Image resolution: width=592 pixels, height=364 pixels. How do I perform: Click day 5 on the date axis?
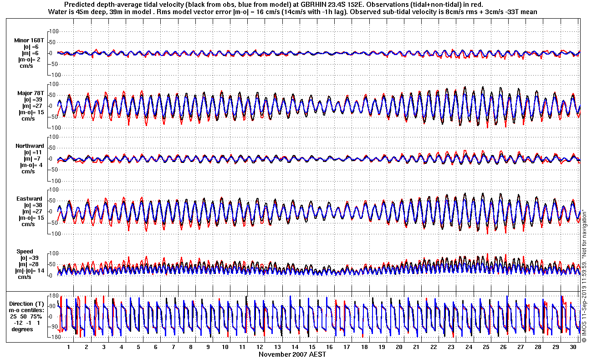click(x=138, y=347)
